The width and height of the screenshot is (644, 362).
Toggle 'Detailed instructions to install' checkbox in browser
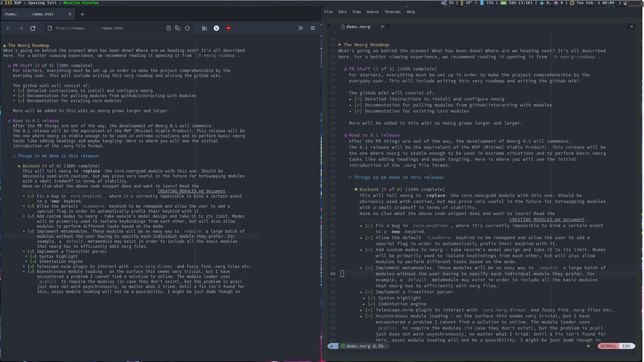(21, 91)
